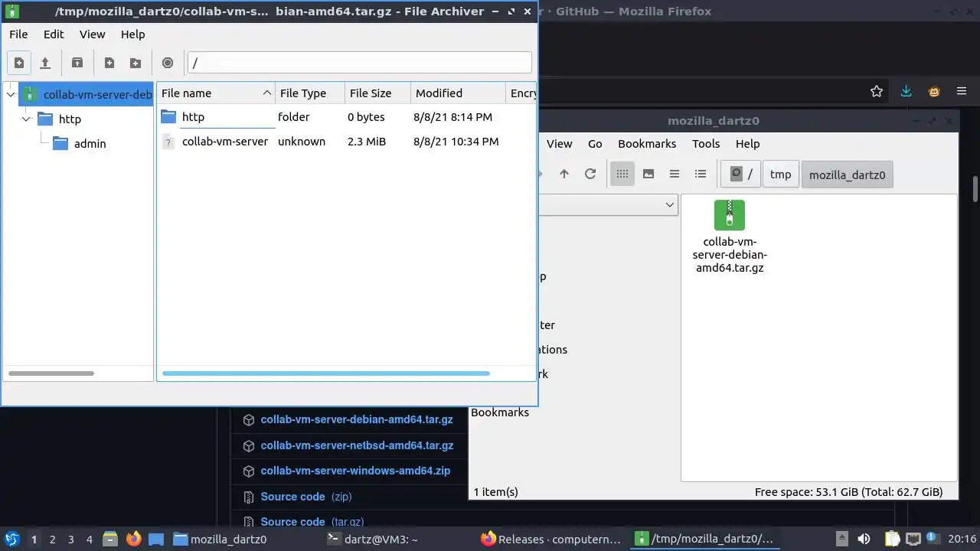
Task: Sort by File Size column header
Action: point(377,93)
